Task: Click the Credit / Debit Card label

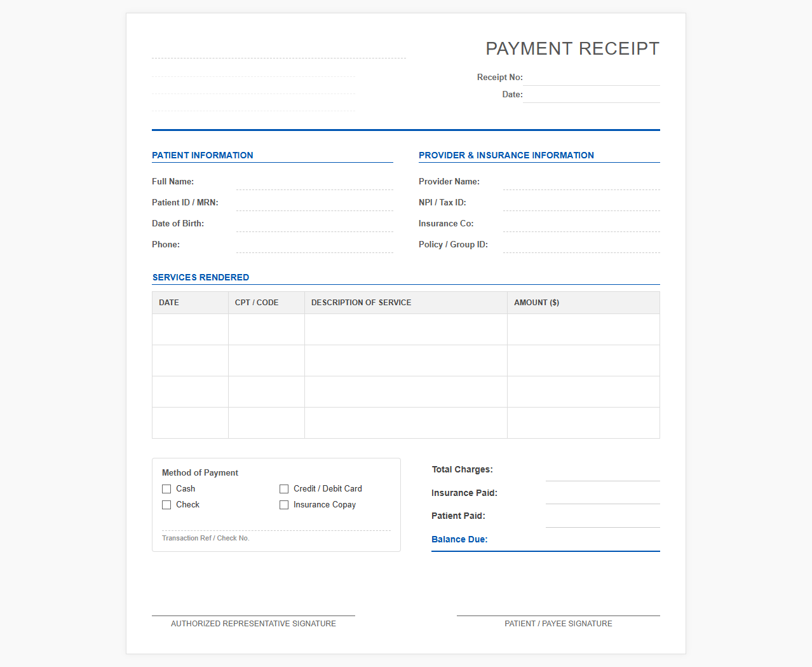Action: (328, 488)
